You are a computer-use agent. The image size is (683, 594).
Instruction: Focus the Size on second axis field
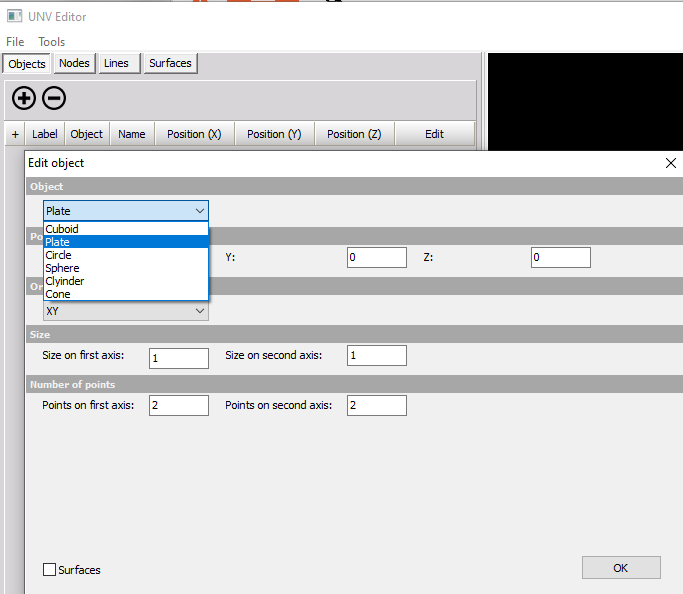(x=377, y=355)
